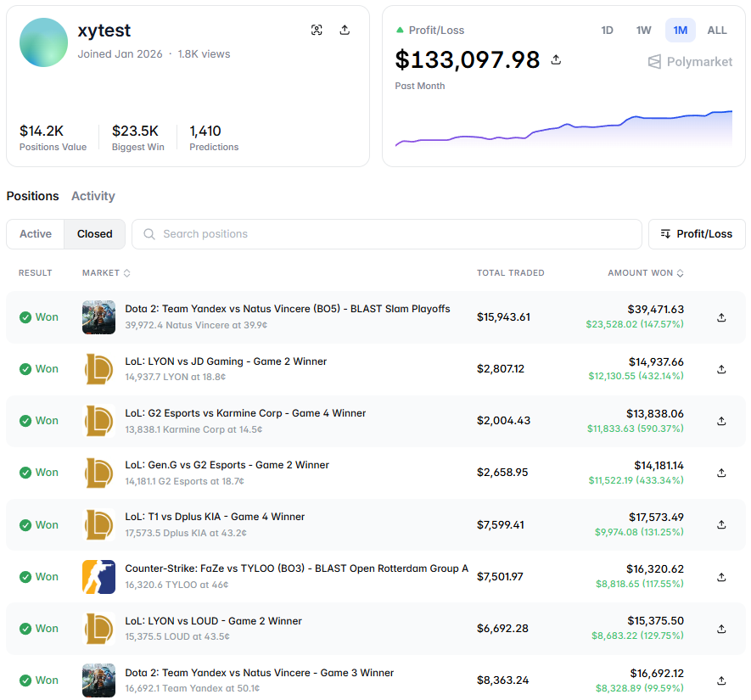Click the $23.5K Biggest Win stat
This screenshot has width=751, height=700.
[x=138, y=137]
